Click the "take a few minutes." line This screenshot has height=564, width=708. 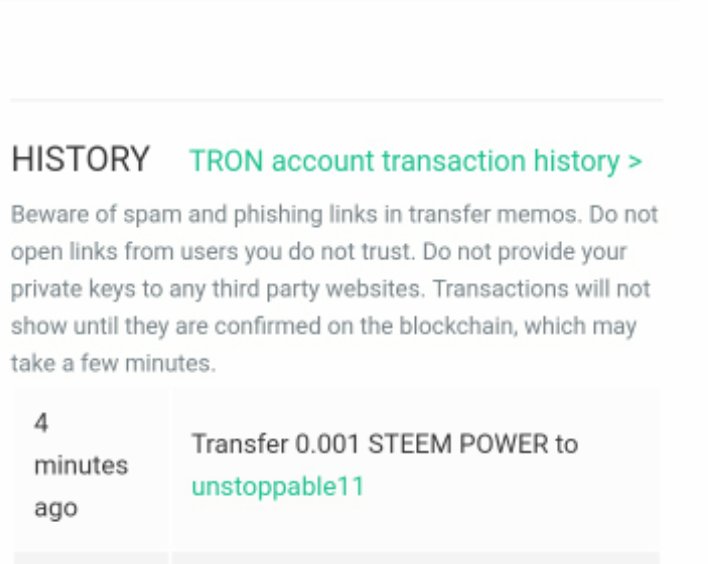pos(112,363)
